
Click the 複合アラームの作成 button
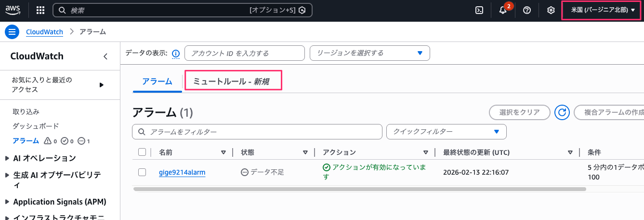click(610, 112)
